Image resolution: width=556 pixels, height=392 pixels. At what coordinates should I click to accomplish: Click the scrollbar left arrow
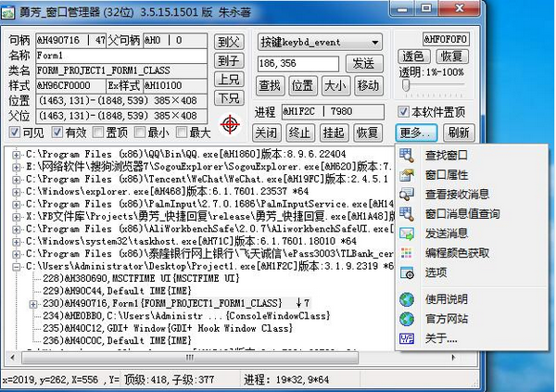pyautogui.click(x=13, y=358)
